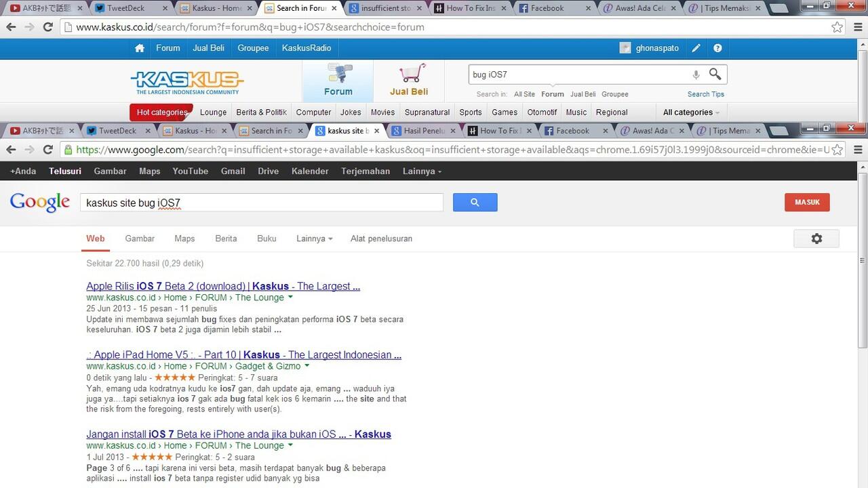
Task: Open Google settings gear
Action: click(816, 239)
